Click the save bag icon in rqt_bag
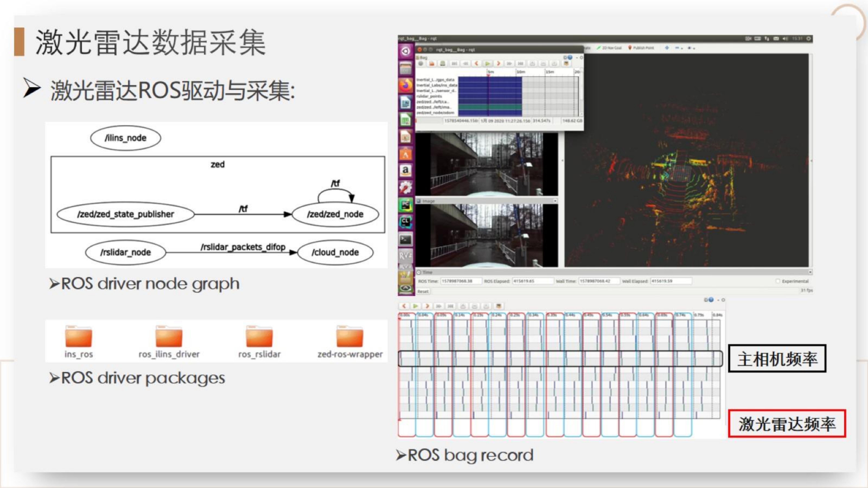The image size is (868, 488). [x=443, y=64]
